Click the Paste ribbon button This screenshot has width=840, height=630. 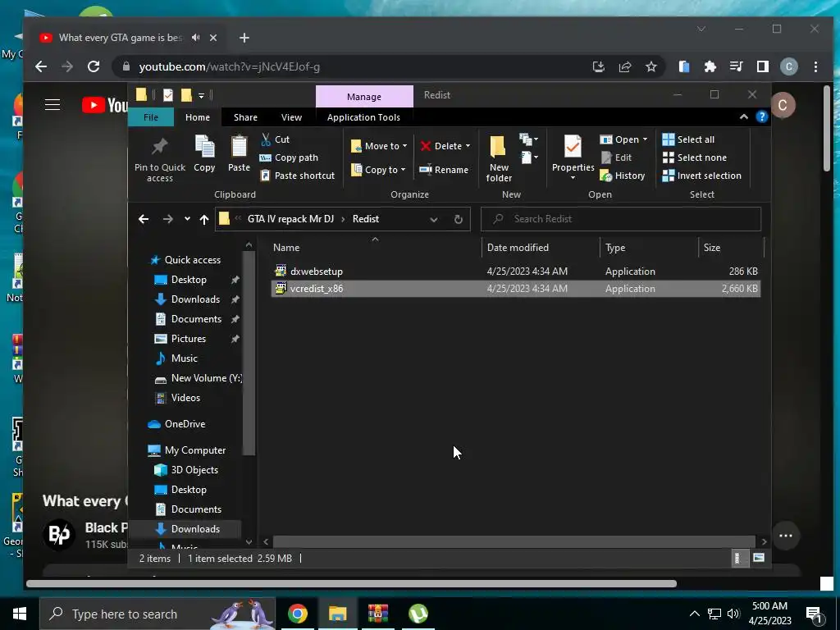tap(239, 153)
